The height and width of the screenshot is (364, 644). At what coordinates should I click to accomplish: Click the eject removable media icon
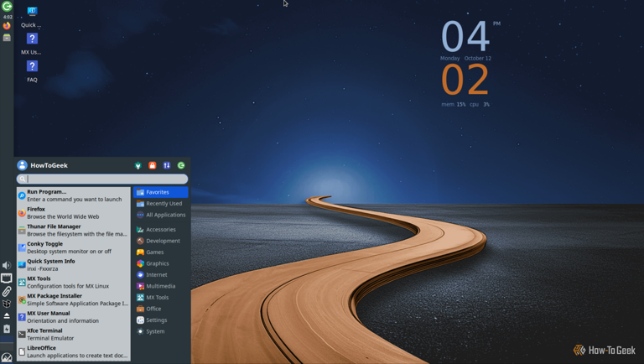point(7,316)
